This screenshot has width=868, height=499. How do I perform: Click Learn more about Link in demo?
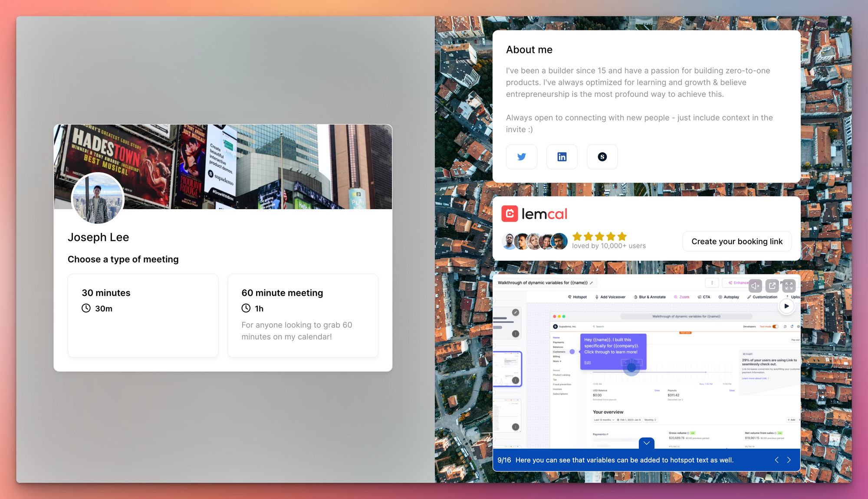coord(755,378)
